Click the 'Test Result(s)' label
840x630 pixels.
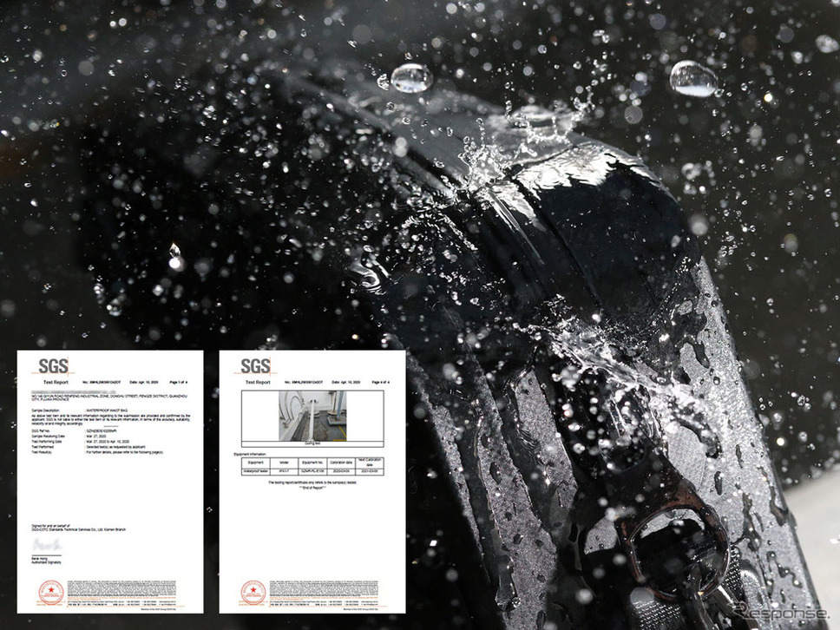pyautogui.click(x=42, y=452)
